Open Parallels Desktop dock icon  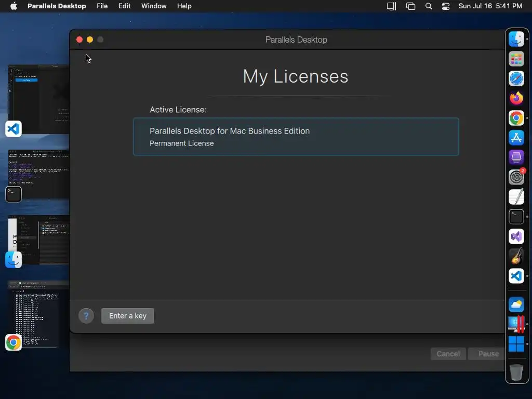[516, 324]
